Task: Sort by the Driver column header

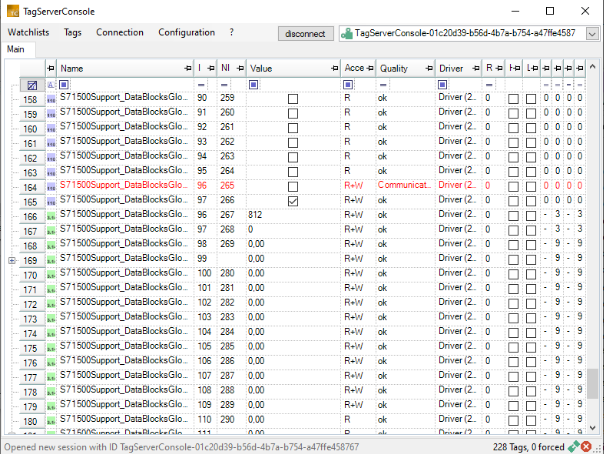Action: 451,69
